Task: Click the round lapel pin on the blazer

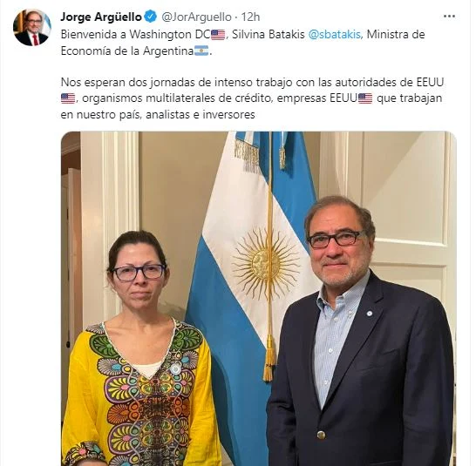Action: 369,314
